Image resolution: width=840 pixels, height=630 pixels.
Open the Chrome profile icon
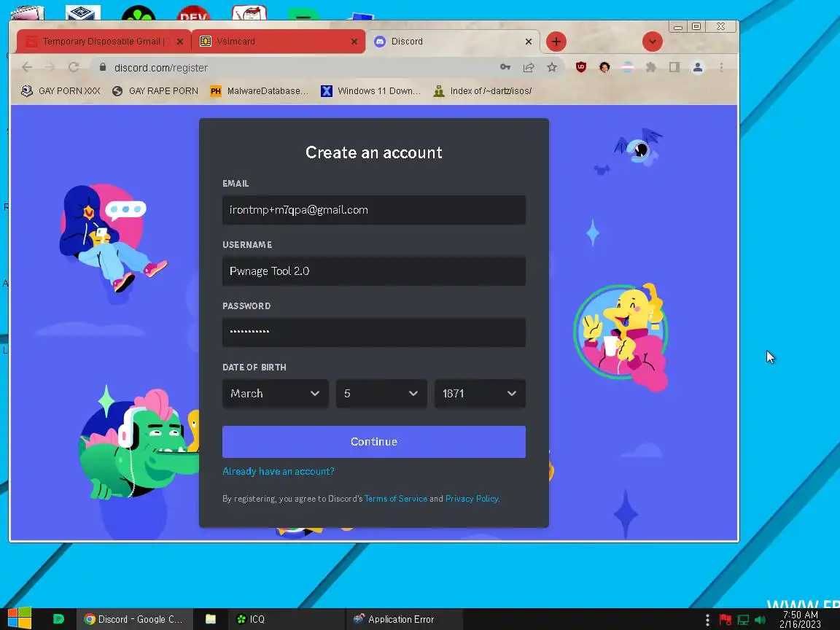(x=698, y=68)
